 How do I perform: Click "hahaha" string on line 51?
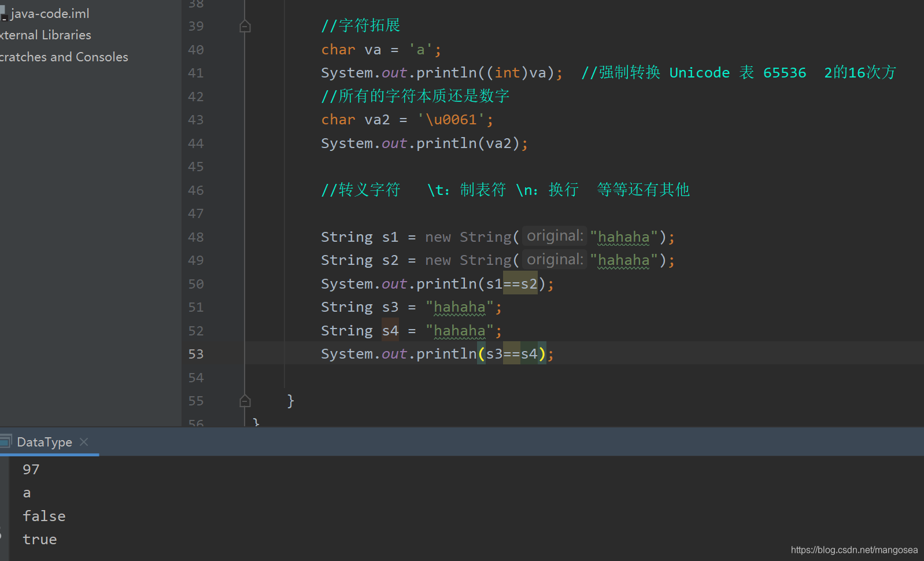(x=460, y=307)
